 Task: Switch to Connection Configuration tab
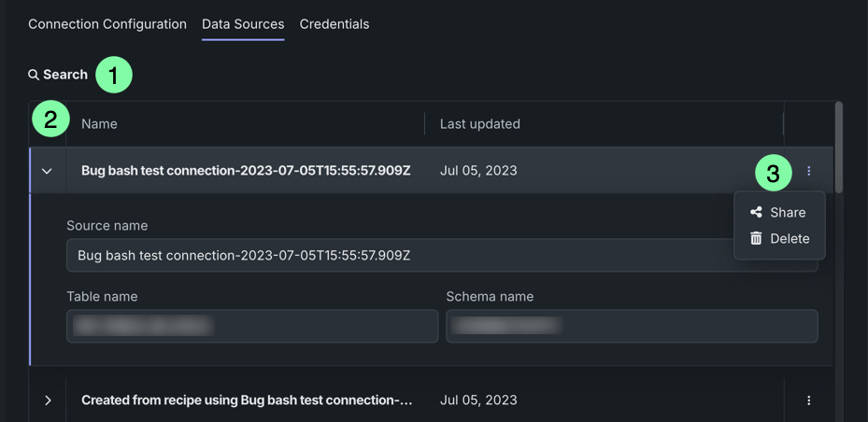[x=107, y=24]
